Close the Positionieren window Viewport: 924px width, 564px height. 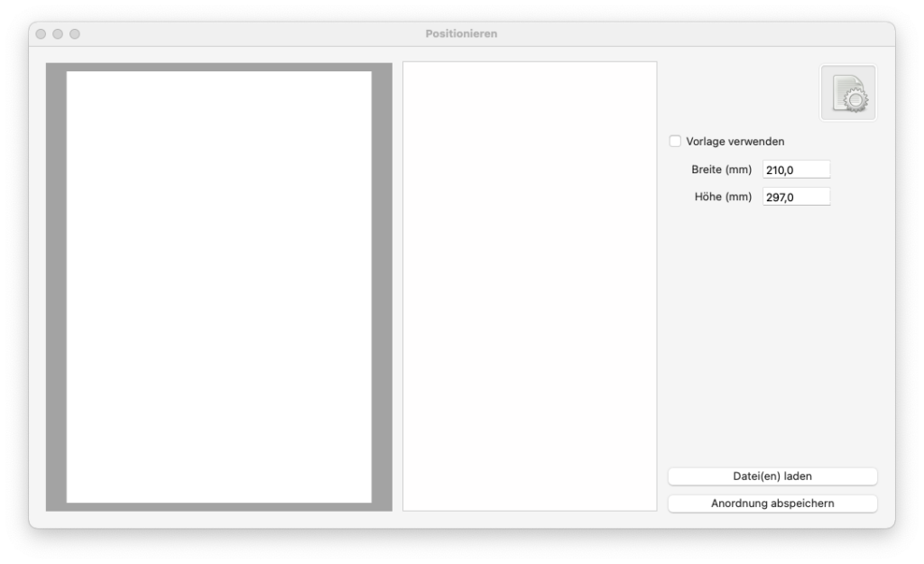click(41, 34)
